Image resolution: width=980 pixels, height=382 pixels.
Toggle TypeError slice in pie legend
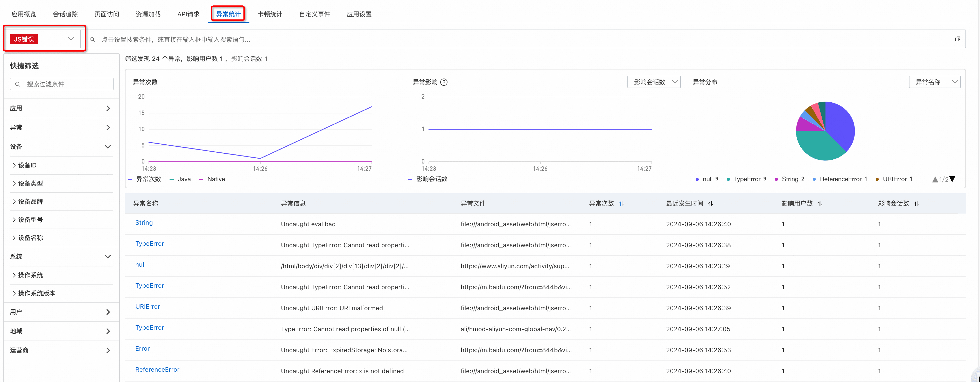[747, 179]
